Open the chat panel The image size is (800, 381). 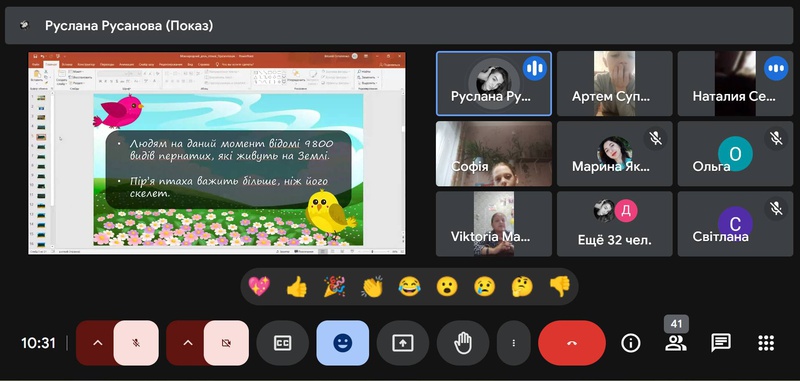coord(720,343)
